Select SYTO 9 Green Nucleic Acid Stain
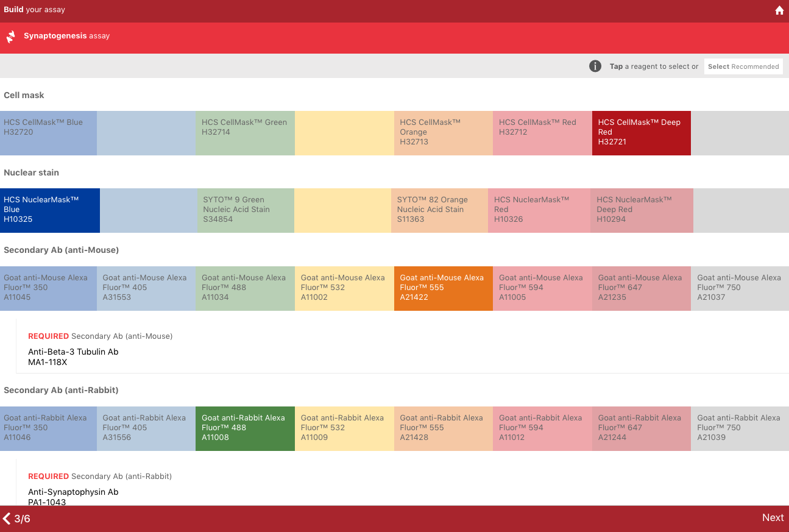 (x=245, y=210)
